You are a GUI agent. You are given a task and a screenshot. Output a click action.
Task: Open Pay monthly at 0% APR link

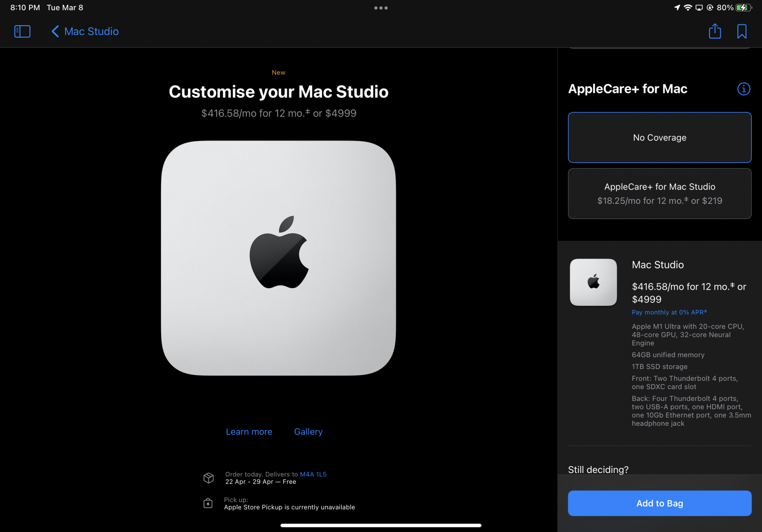[669, 312]
